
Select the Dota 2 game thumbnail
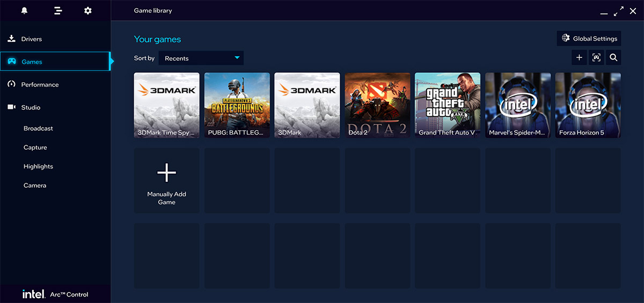pyautogui.click(x=377, y=105)
